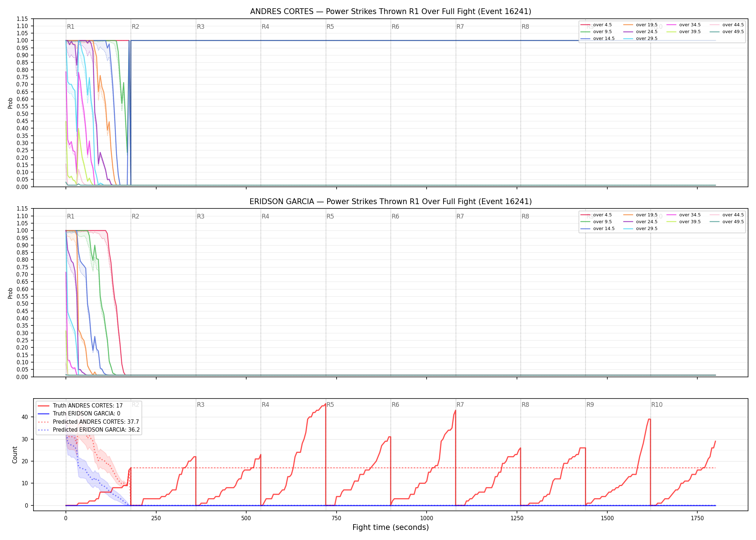This screenshot has height=540, width=756.
Task: Select R1 marker in Andres Cortes chart
Action: [71, 27]
